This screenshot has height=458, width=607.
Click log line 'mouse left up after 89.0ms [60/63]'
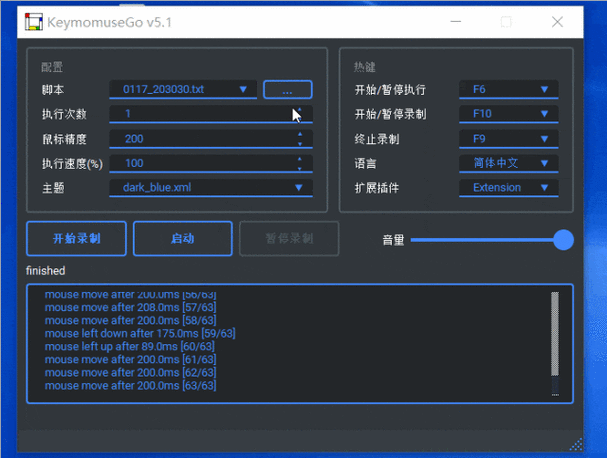click(x=130, y=347)
